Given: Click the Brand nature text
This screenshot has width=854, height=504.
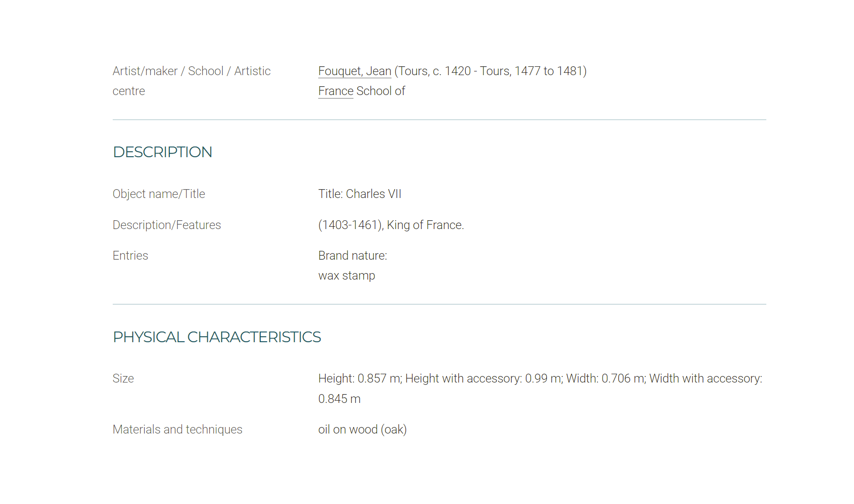Looking at the screenshot, I should click(353, 255).
